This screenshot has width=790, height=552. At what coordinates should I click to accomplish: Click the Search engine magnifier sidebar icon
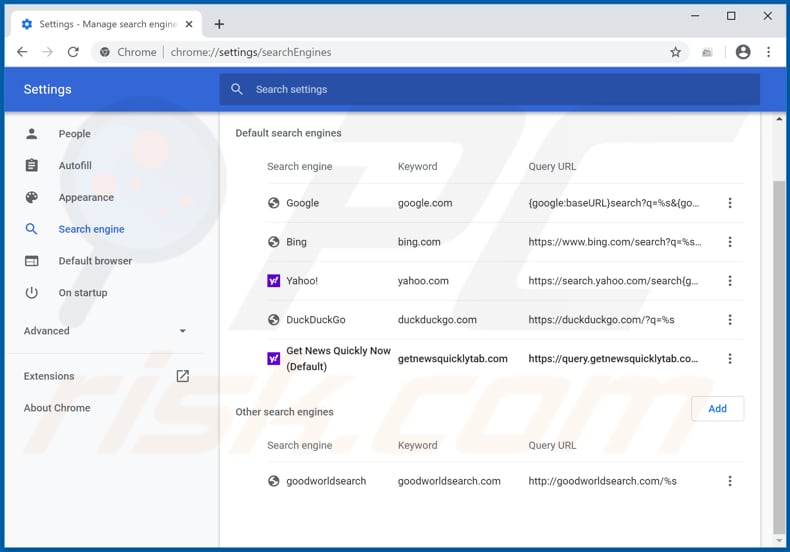[31, 229]
